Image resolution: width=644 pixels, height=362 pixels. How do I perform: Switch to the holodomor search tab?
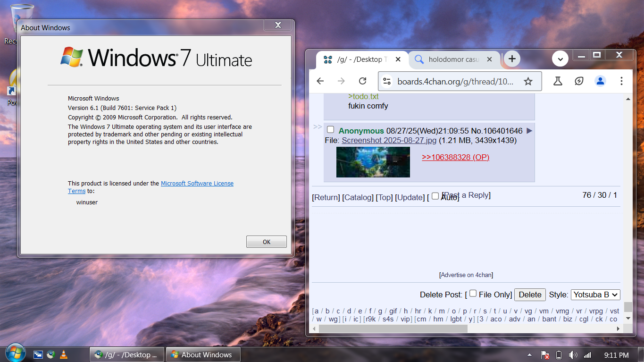point(453,59)
